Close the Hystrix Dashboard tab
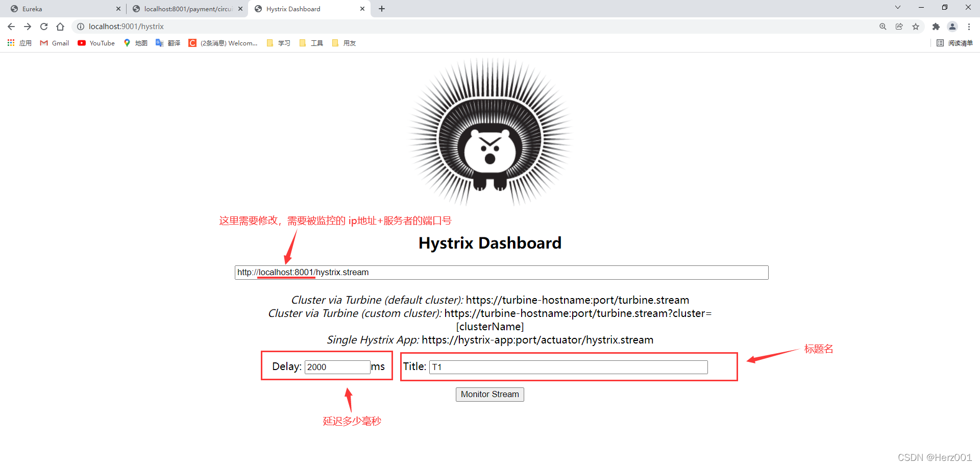The image size is (980, 466). (362, 9)
